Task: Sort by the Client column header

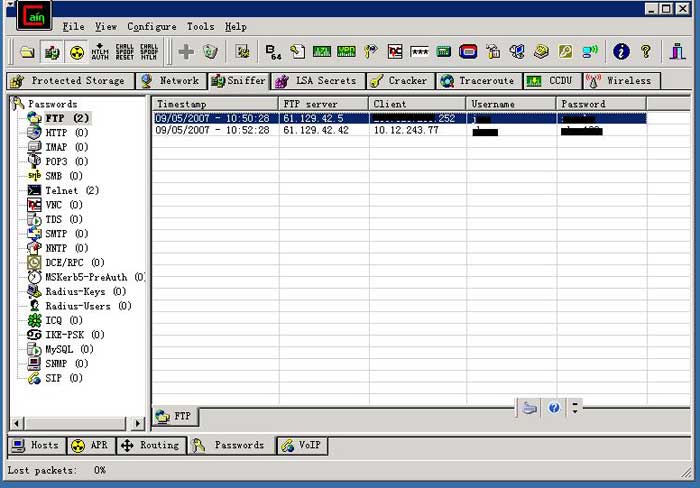Action: (417, 104)
